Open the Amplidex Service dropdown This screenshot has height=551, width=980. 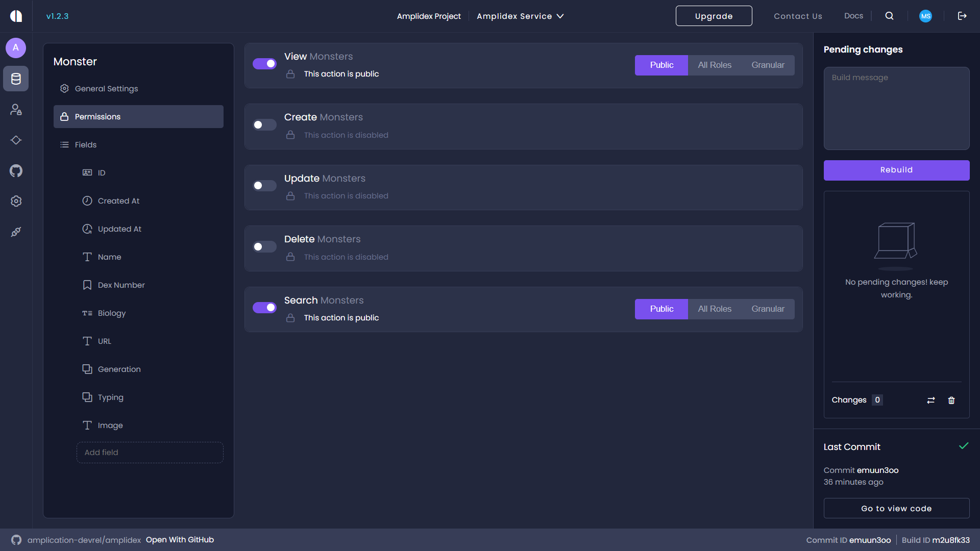tap(520, 16)
